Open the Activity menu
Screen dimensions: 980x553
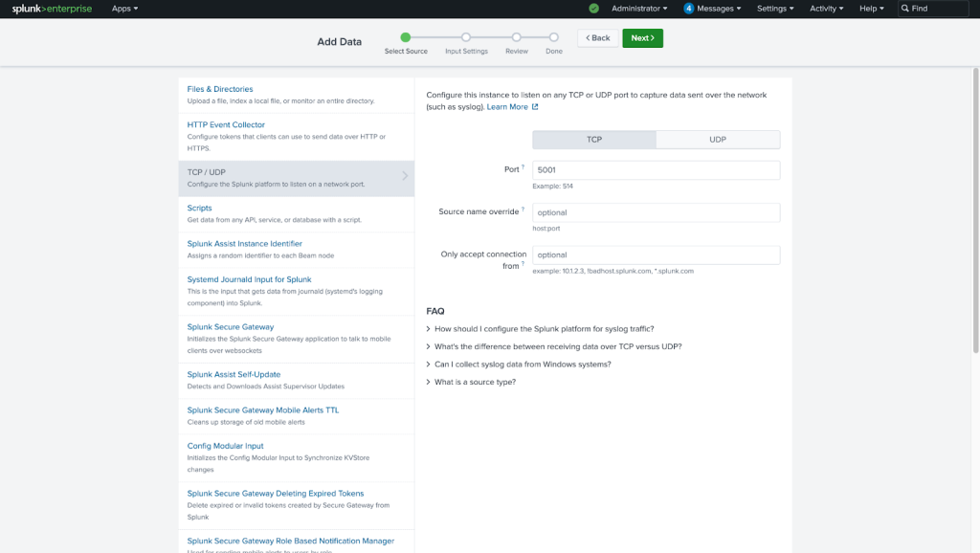(826, 9)
